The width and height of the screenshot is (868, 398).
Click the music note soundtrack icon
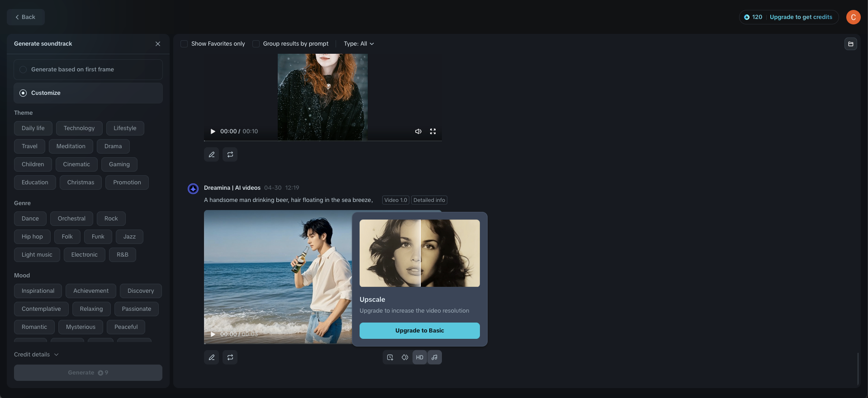(x=435, y=357)
